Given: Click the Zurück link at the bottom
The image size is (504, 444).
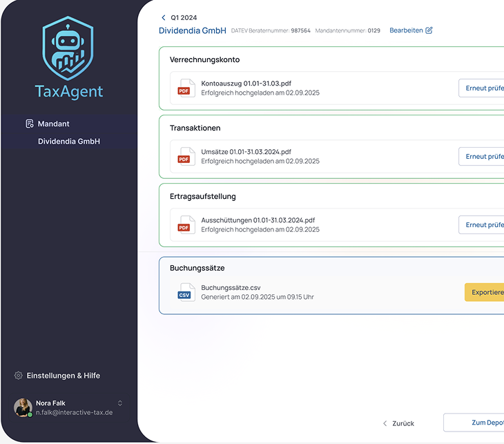Looking at the screenshot, I should [398, 423].
